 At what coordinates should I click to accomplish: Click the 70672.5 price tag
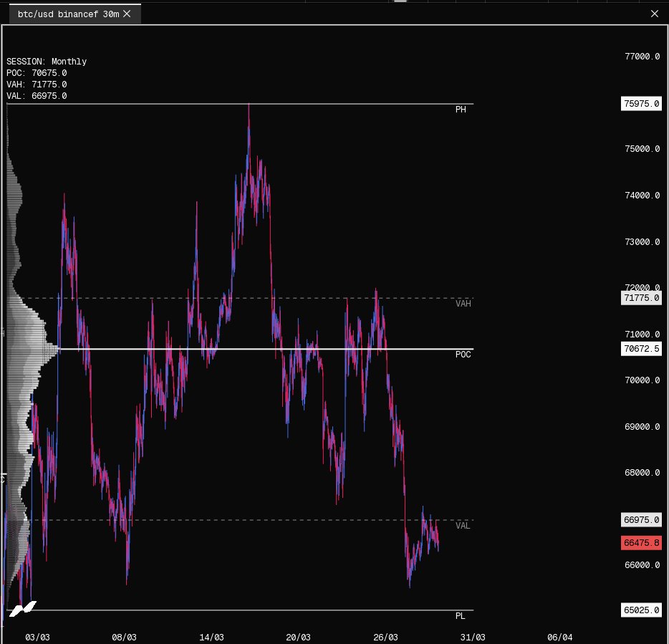(641, 349)
